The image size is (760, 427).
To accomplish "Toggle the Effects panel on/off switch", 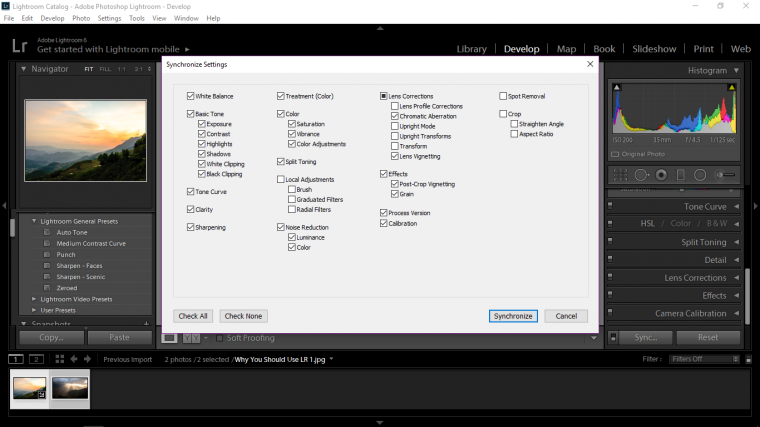I will coord(610,295).
